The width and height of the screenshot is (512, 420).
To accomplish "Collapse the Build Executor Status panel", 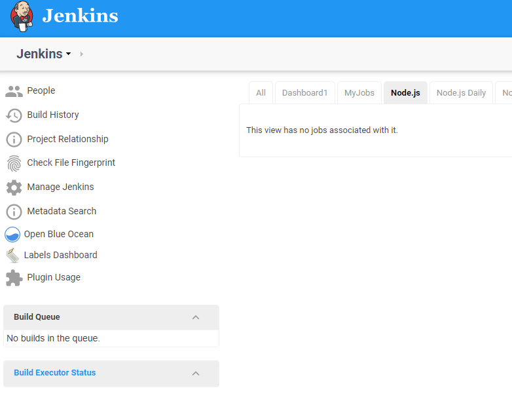I will point(195,373).
